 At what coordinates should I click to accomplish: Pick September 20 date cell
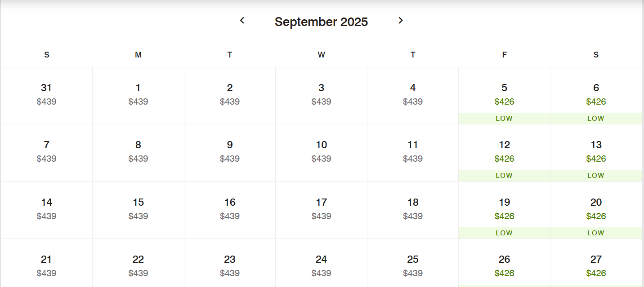(x=596, y=210)
